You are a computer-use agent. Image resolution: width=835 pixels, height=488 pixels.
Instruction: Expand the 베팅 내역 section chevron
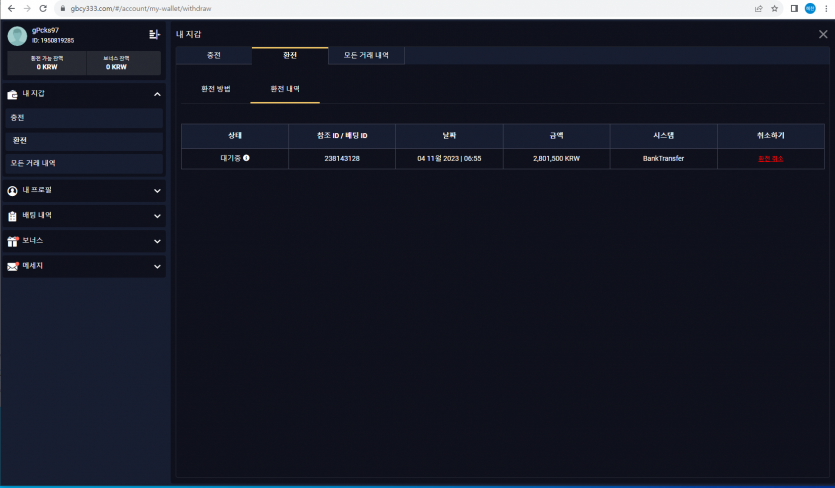[x=157, y=216]
